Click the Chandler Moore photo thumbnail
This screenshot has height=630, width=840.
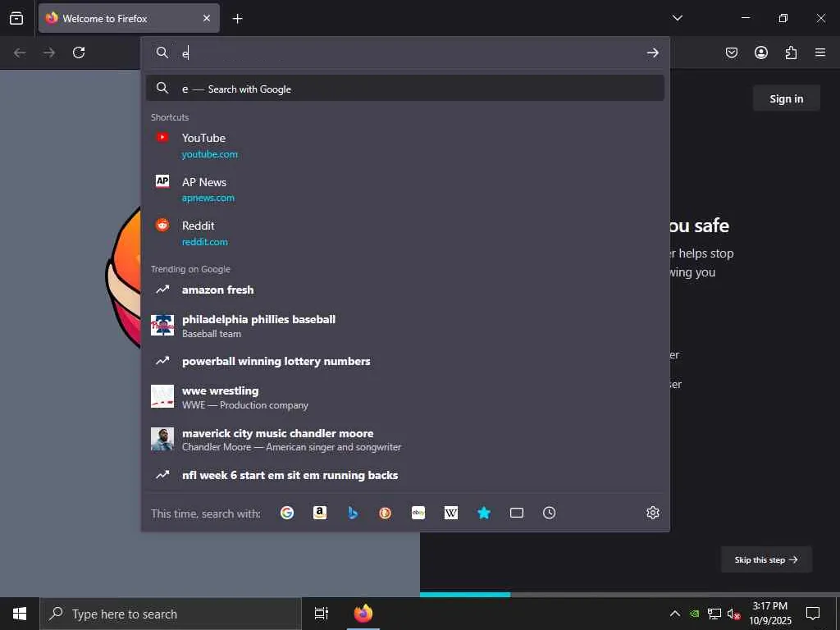pos(162,439)
